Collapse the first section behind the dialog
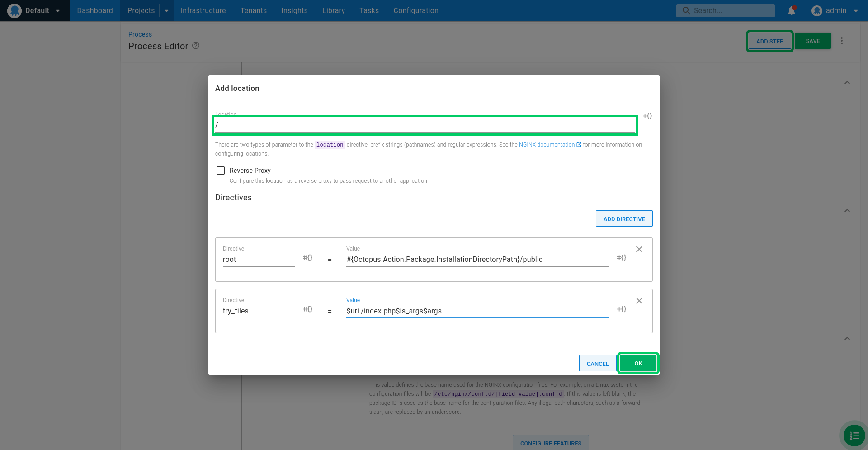 [847, 83]
